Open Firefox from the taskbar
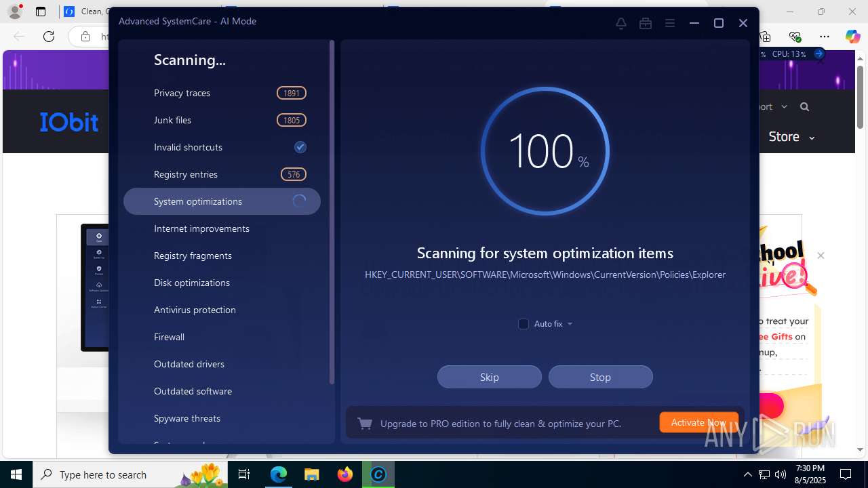This screenshot has height=488, width=868. point(345,474)
